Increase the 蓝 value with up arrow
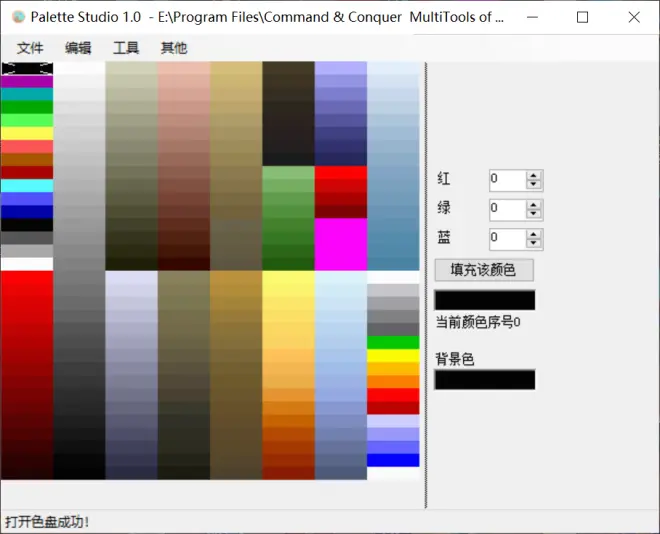This screenshot has height=534, width=660. tap(534, 234)
